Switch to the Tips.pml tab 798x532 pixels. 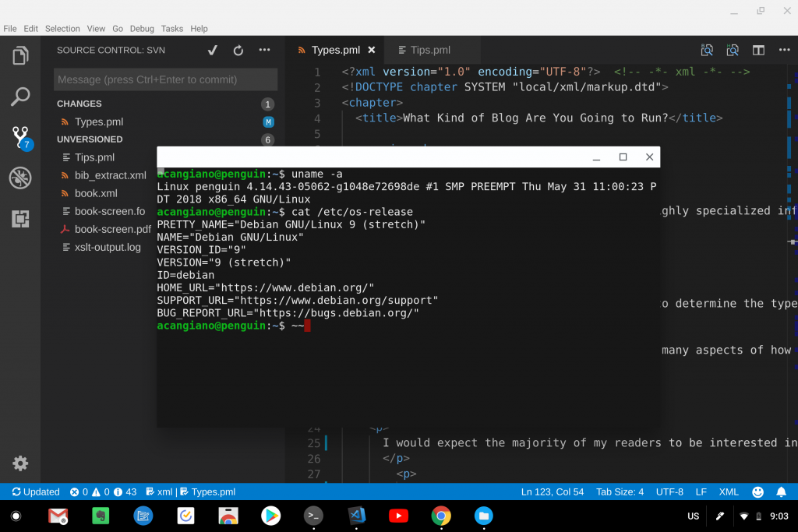tap(432, 50)
